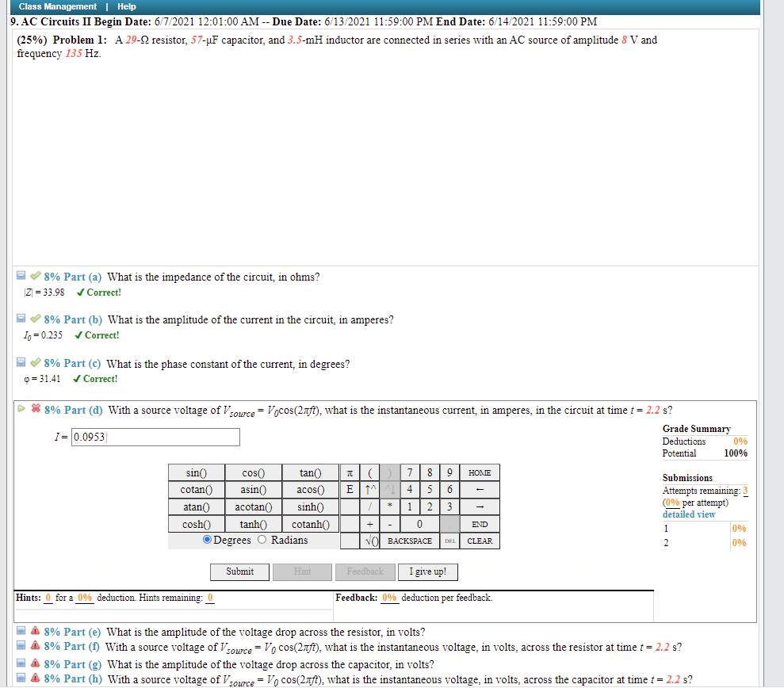Screen dimensions: 784x688
Task: Click inside the I answer field
Action: (x=155, y=437)
